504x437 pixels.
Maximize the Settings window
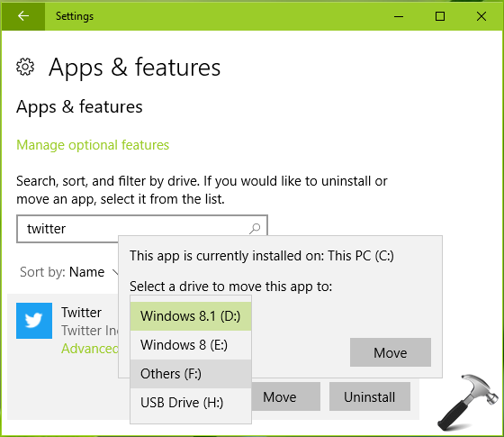440,16
